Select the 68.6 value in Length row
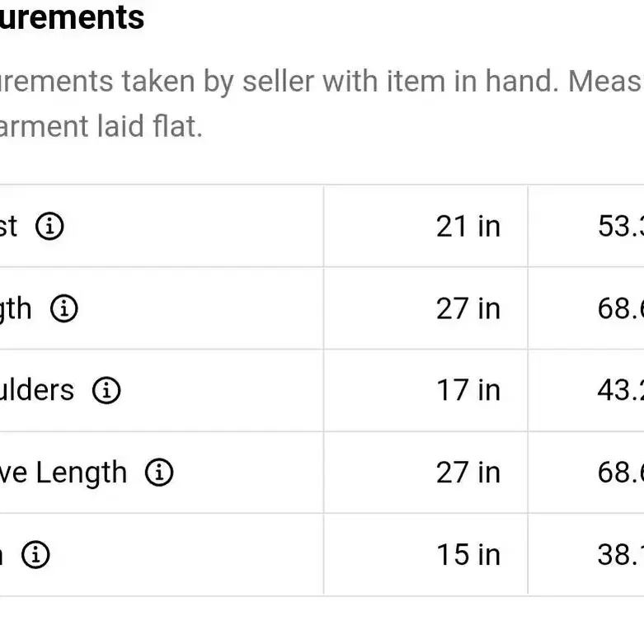 (x=621, y=308)
